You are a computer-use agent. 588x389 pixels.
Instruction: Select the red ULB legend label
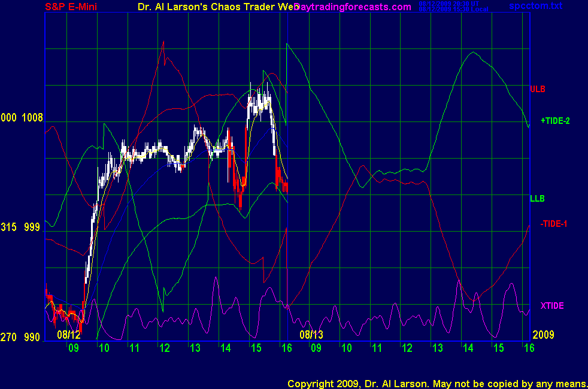tap(537, 89)
